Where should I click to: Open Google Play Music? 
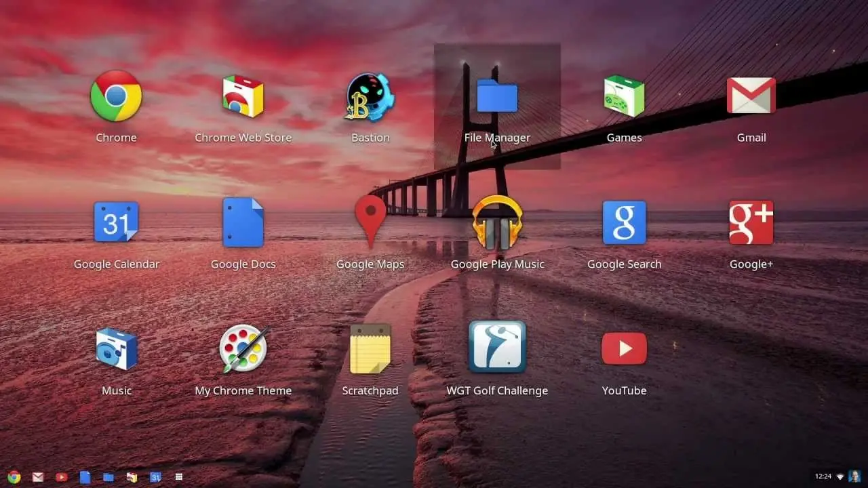coord(497,224)
